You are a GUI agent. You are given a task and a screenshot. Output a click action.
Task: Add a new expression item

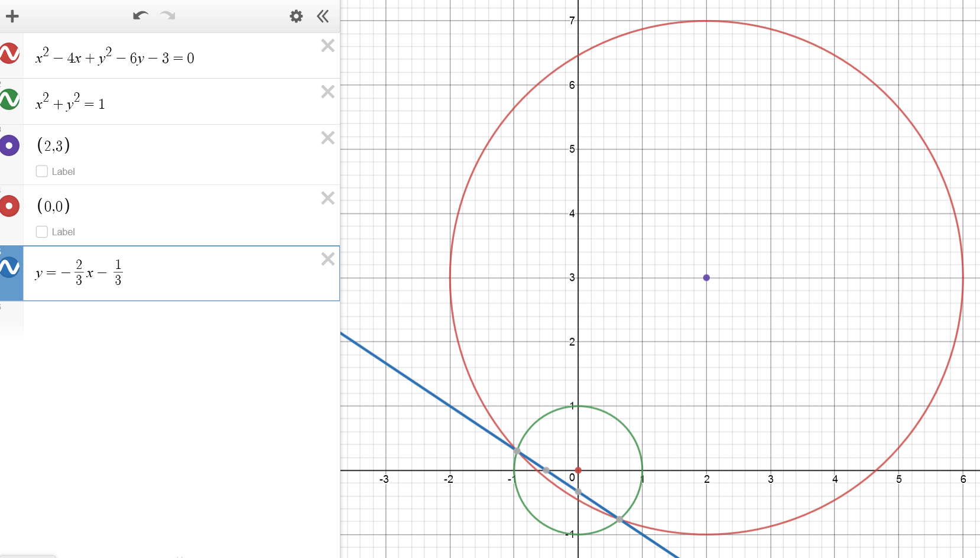point(12,16)
